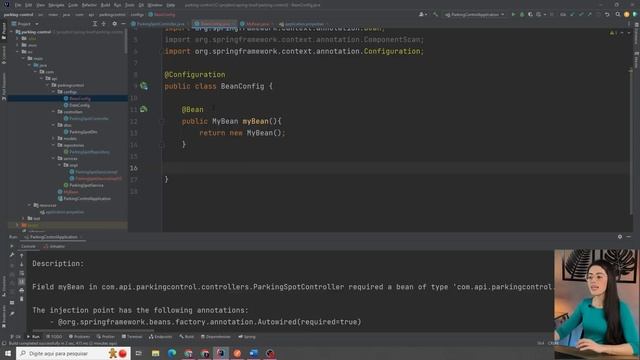Viewport: 640px width, 360px height.
Task: Open the user account icon in the toolbar
Action: click(x=422, y=14)
